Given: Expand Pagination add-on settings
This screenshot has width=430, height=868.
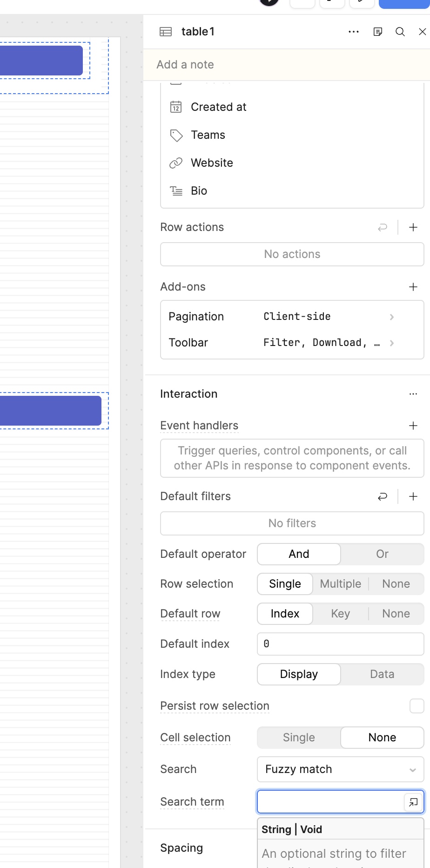Looking at the screenshot, I should [392, 317].
